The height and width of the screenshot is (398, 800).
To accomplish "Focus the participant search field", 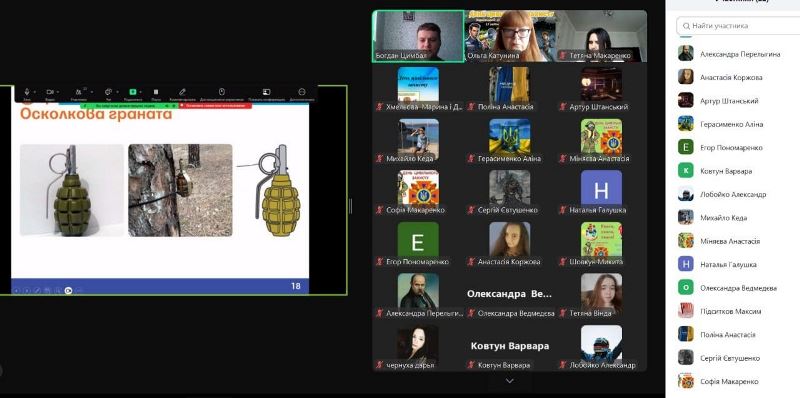I will pyautogui.click(x=738, y=26).
